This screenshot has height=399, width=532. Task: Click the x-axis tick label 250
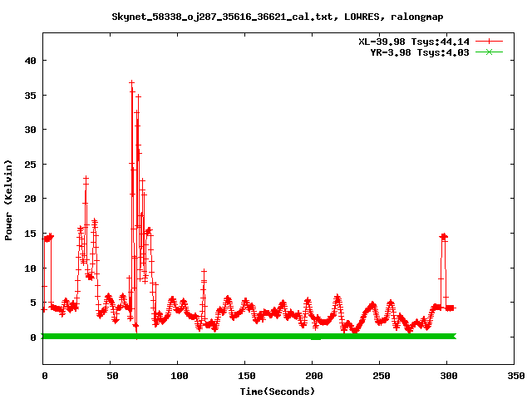[381, 376]
